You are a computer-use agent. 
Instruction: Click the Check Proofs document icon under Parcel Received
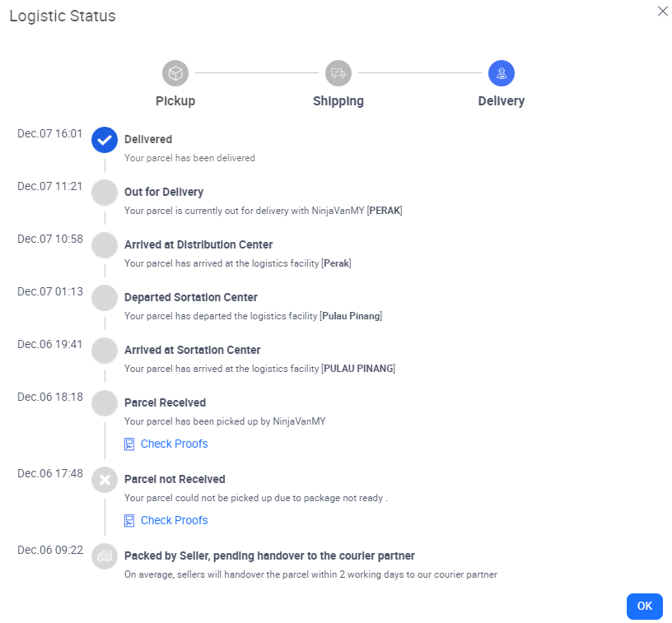[x=128, y=443]
